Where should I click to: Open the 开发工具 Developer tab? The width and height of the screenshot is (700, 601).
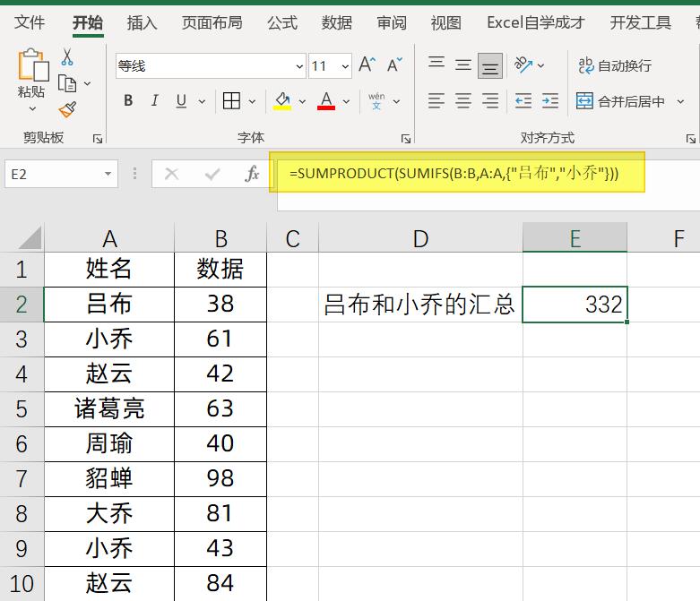641,22
